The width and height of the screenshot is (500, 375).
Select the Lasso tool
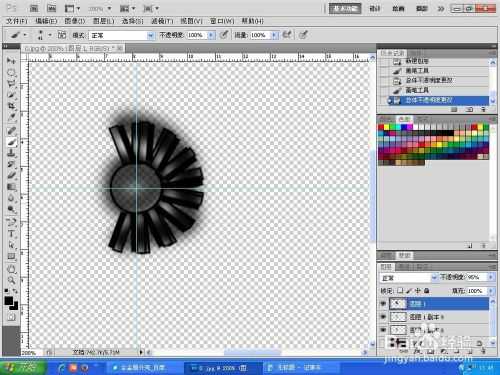pos(11,83)
